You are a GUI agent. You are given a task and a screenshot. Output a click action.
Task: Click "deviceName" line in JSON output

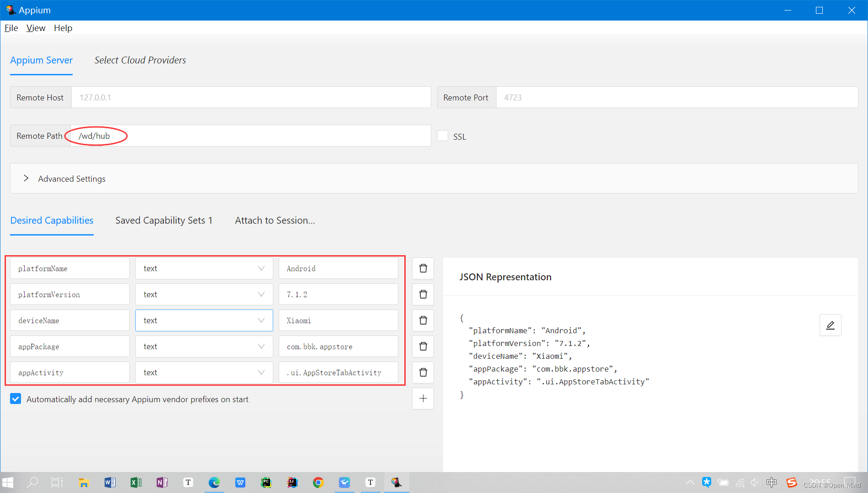[x=520, y=356]
